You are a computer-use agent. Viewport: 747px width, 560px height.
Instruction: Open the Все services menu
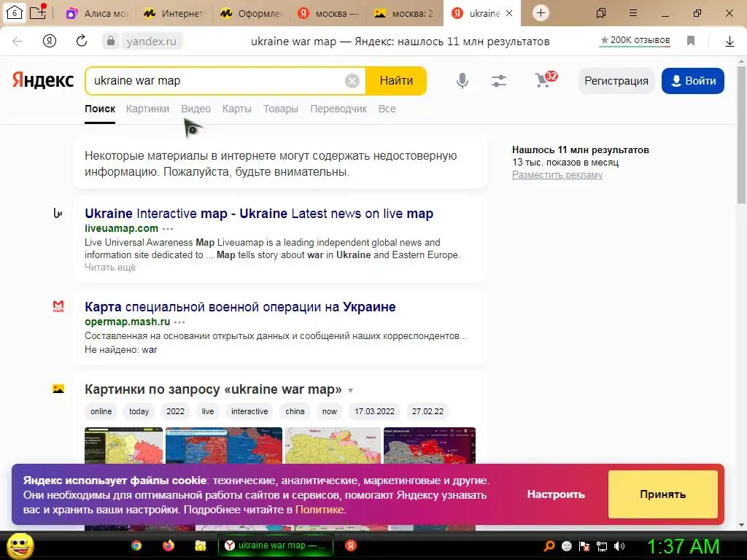click(x=387, y=109)
